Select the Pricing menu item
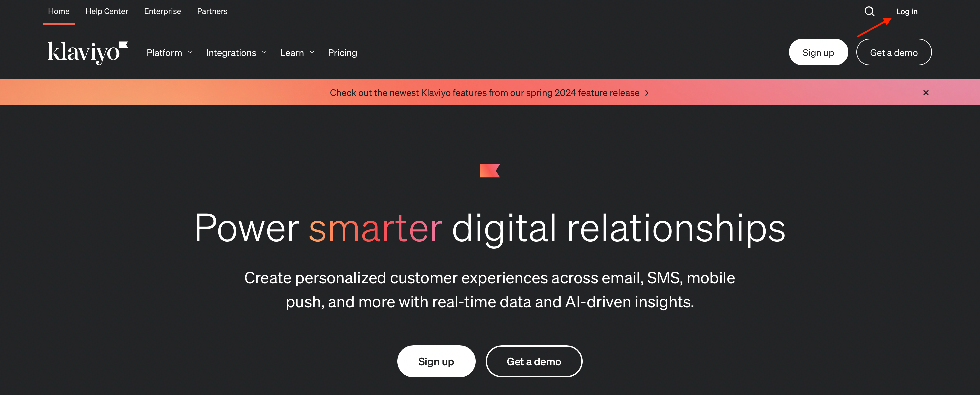This screenshot has height=395, width=980. (x=343, y=52)
